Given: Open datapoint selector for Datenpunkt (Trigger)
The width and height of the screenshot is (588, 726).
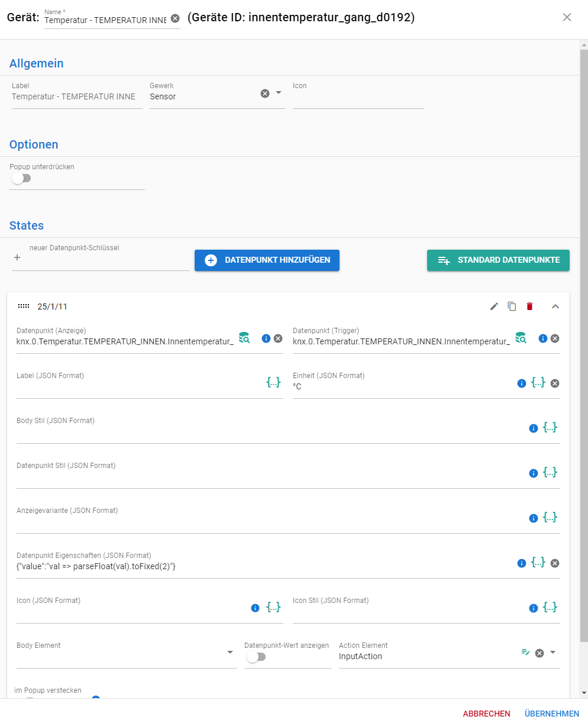Looking at the screenshot, I should pos(521,338).
